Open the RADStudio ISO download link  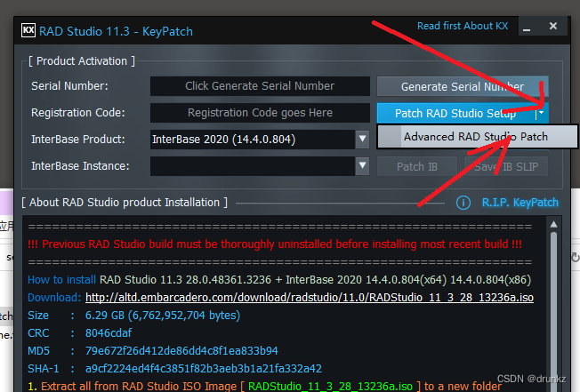click(310, 298)
